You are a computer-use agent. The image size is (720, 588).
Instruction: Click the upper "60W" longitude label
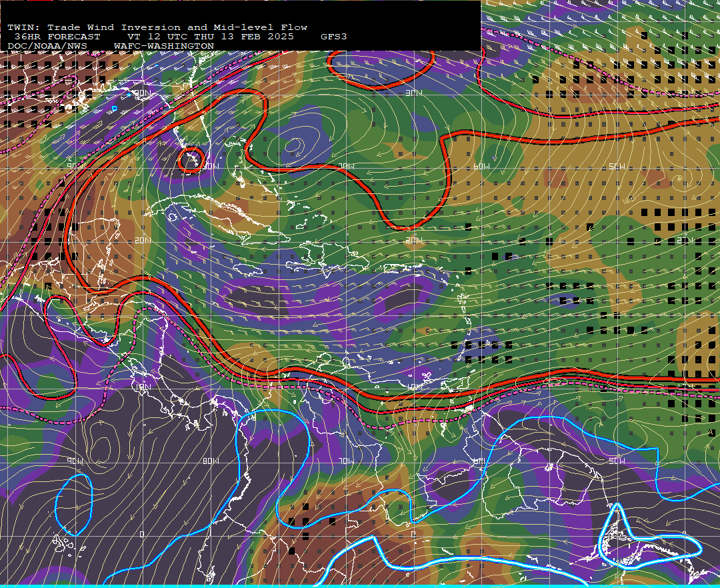click(x=481, y=166)
